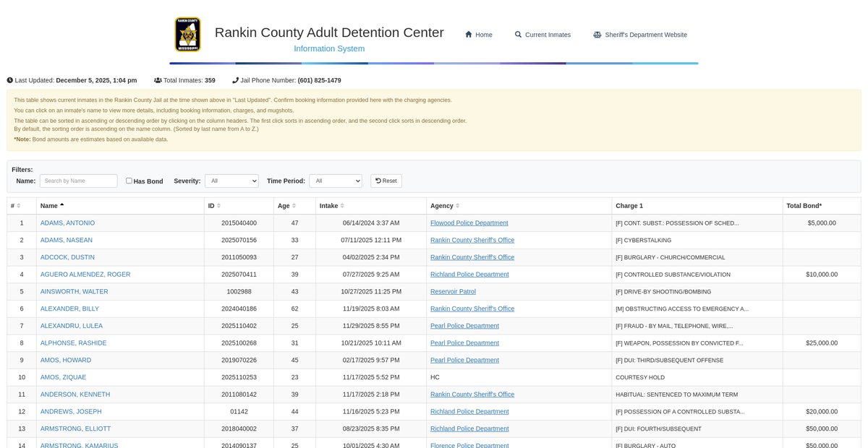Select charge text COURTESY HOLD
868x448 pixels.
(x=639, y=377)
